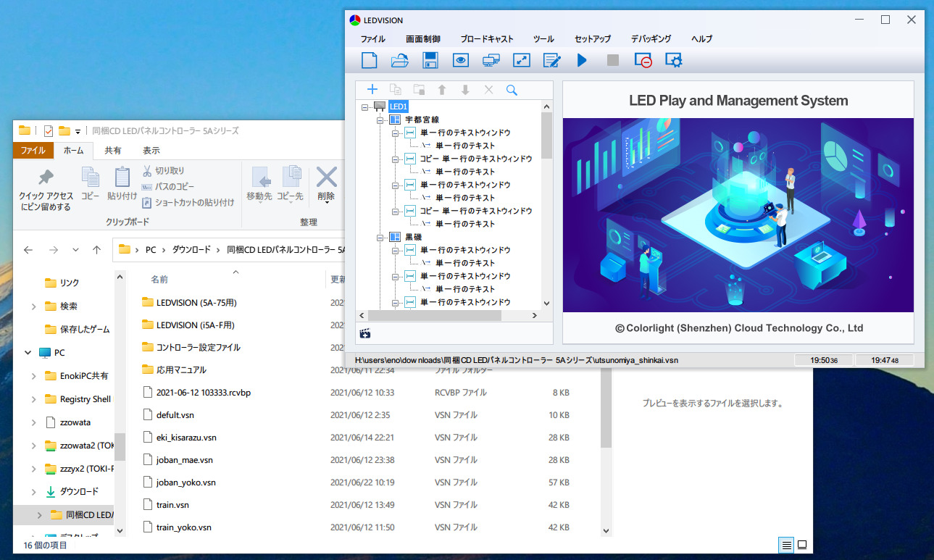Create a new file in the LEDVISION toolbar
The width and height of the screenshot is (934, 560).
370,61
